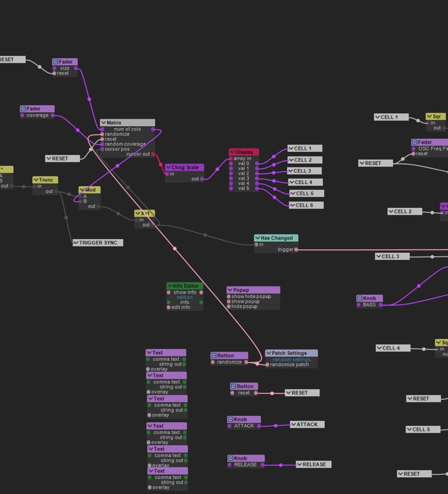The image size is (448, 494).
Task: Click the 'edition' link in Info Editor
Action: (x=185, y=298)
